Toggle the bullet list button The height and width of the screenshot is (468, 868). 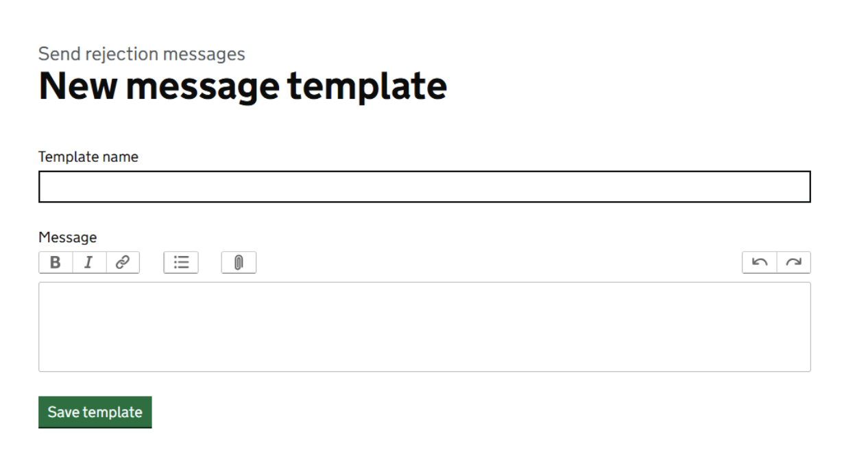[181, 262]
